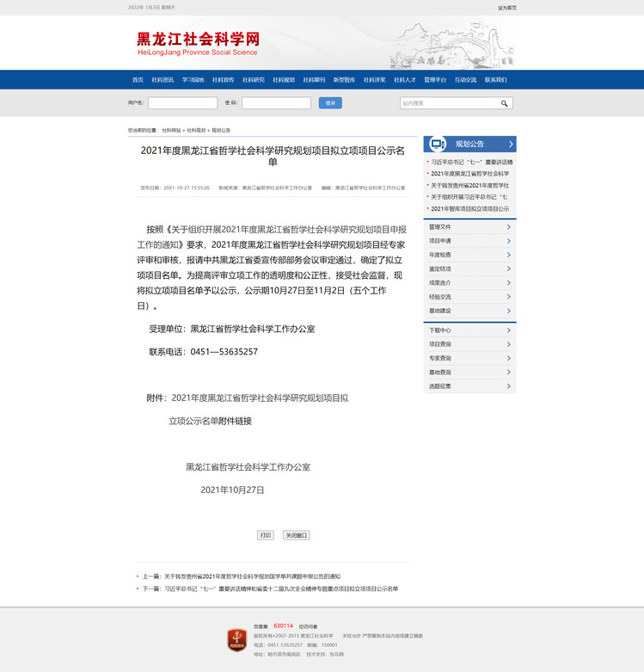Open sidebar news 关于组织开展习近平总书记"七

(469, 197)
